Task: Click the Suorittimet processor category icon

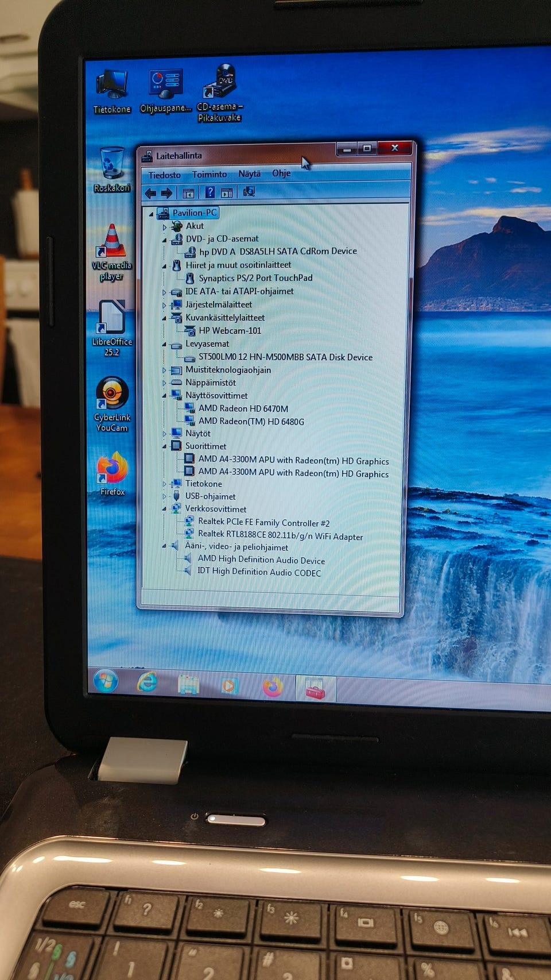Action: [x=176, y=446]
